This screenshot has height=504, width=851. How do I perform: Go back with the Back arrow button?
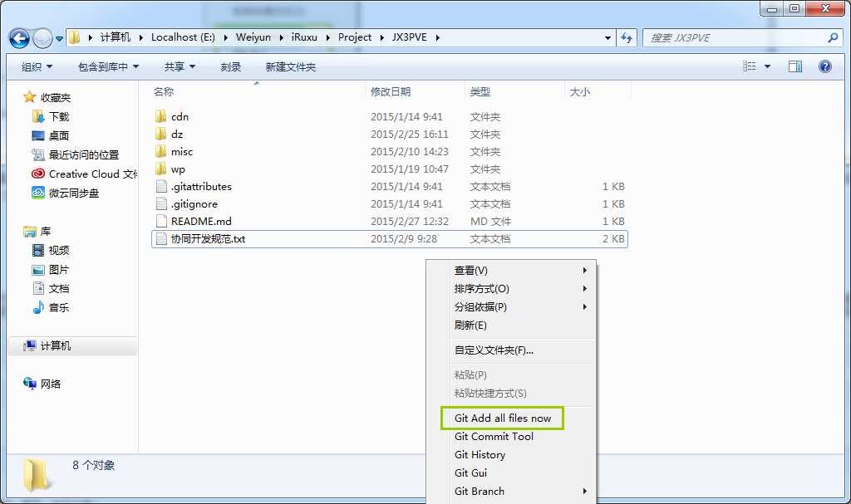point(20,38)
